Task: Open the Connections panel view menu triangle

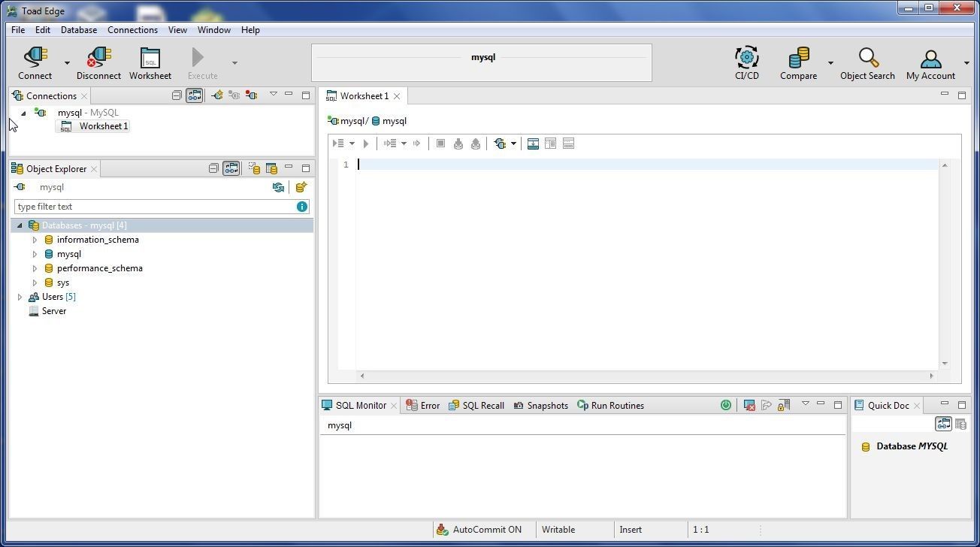Action: click(274, 94)
